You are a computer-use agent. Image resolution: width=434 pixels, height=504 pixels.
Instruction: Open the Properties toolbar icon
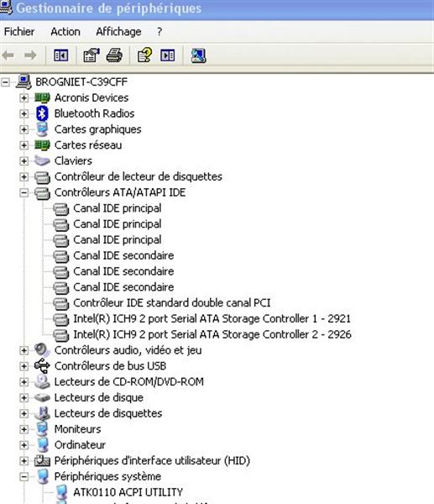pyautogui.click(x=92, y=55)
